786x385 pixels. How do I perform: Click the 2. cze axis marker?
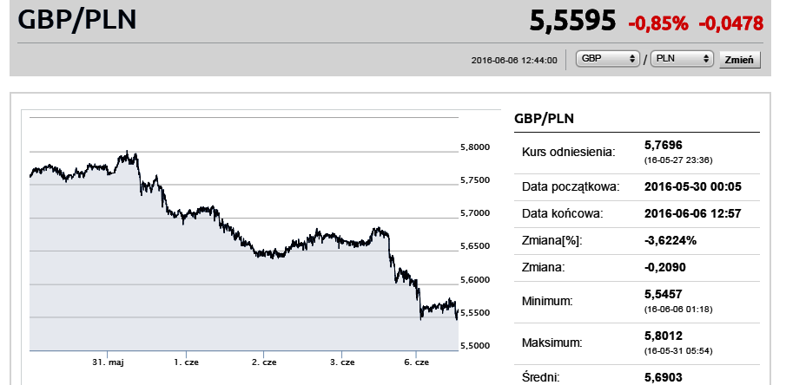click(264, 362)
